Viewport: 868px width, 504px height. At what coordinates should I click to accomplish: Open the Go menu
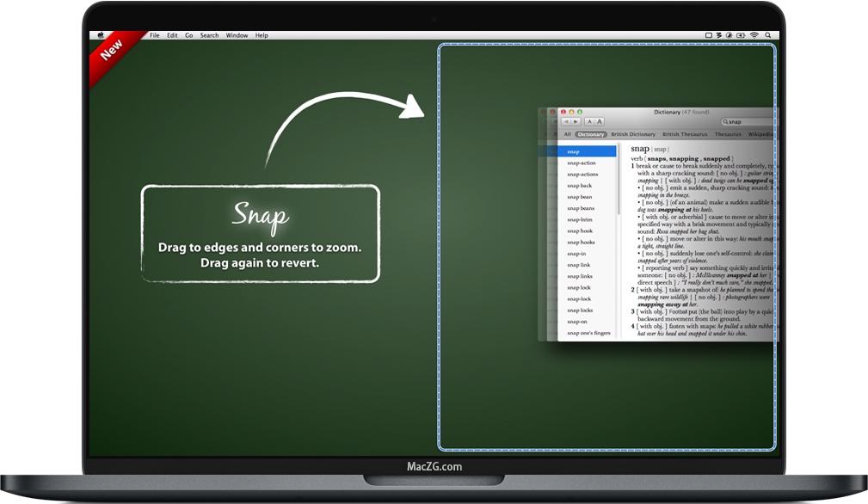tap(188, 35)
